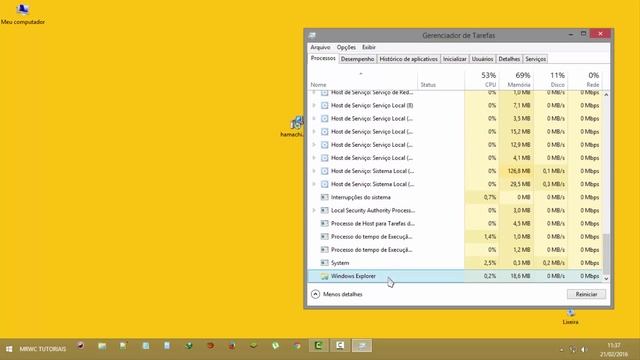Image resolution: width=640 pixels, height=360 pixels.
Task: Click the process list scrollbar thumb
Action: [x=606, y=253]
